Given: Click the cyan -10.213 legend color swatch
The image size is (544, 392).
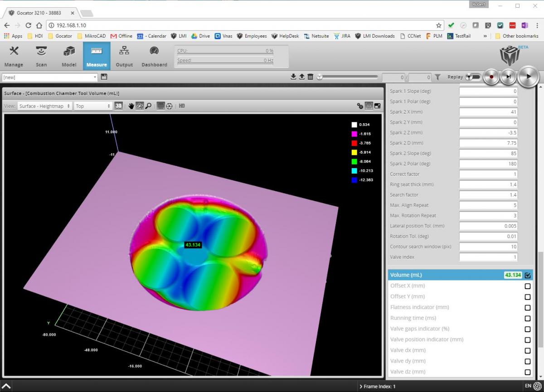Looking at the screenshot, I should pos(354,171).
